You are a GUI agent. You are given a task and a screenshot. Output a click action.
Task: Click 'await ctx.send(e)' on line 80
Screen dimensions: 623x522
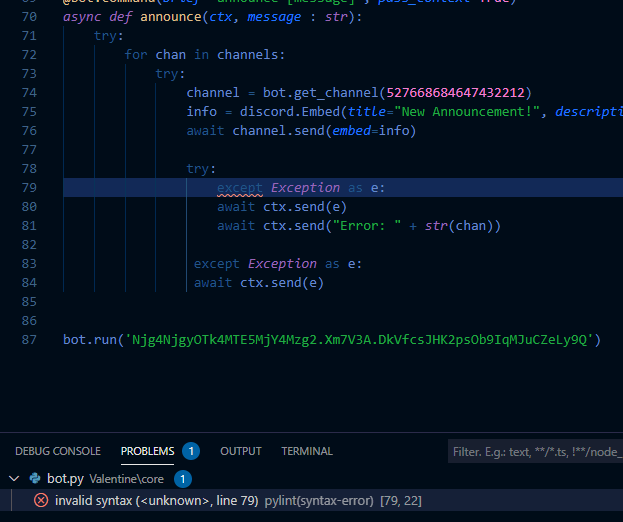click(x=282, y=207)
